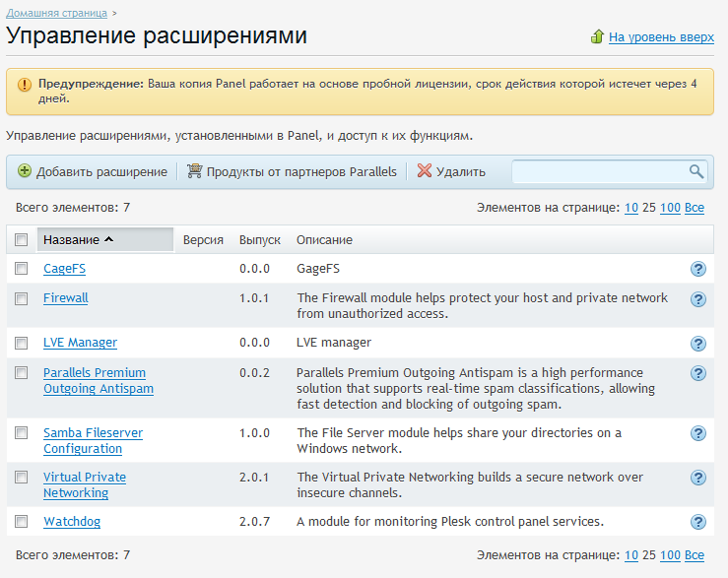Tick the Watchdog checkbox
This screenshot has height=578, width=728.
coord(21,521)
